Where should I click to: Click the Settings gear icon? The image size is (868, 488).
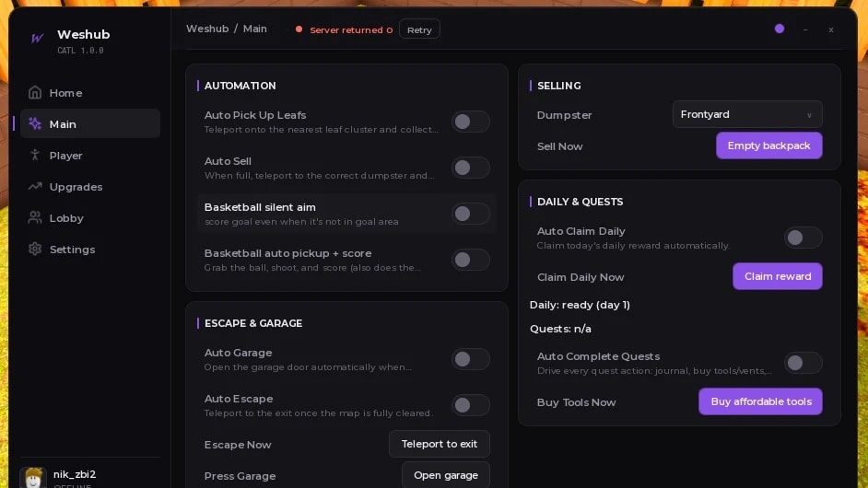pos(35,250)
